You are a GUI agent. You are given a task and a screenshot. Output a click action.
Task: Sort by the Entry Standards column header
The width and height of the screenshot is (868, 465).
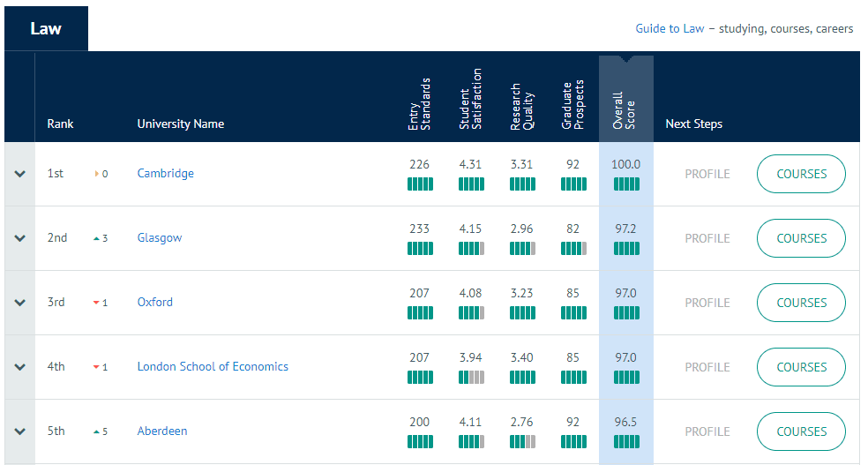419,104
